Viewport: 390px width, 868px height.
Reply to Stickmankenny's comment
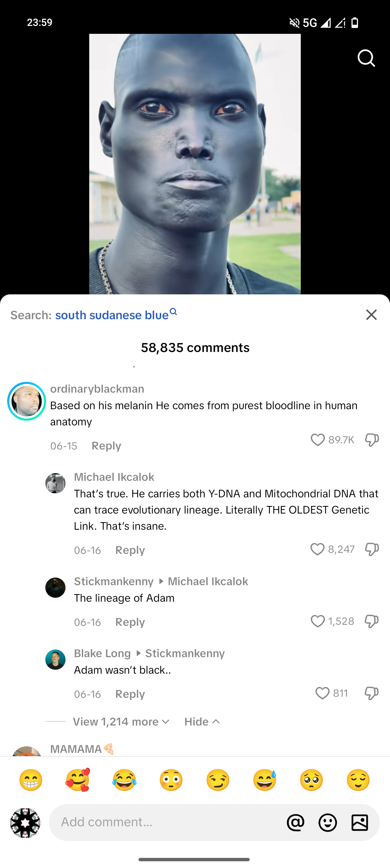pyautogui.click(x=130, y=622)
